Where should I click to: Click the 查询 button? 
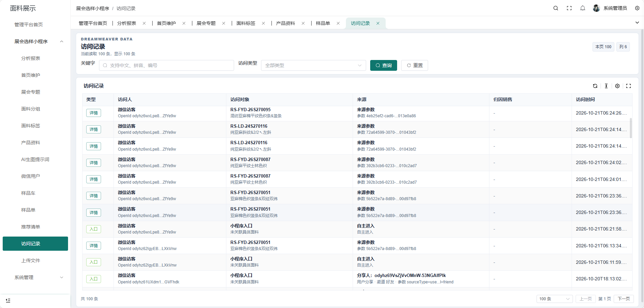[x=384, y=65]
